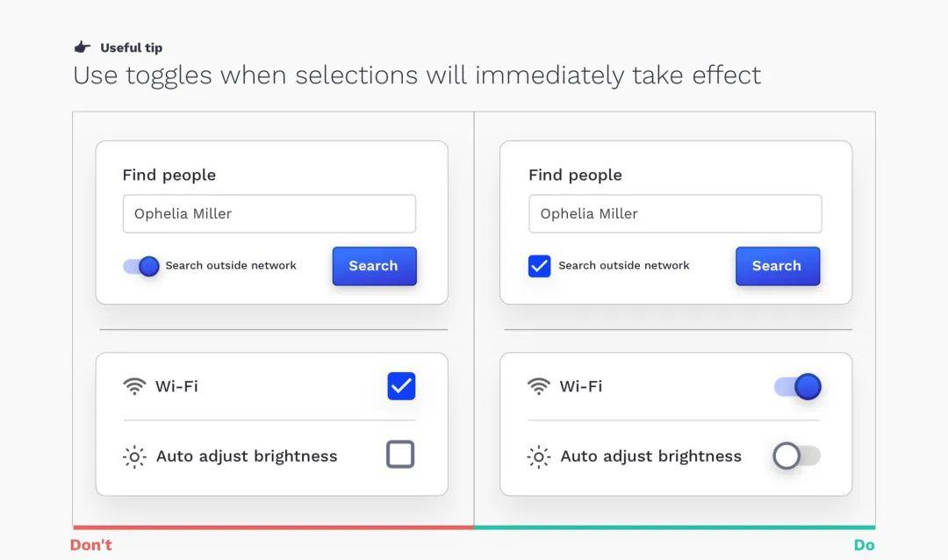Click the Wi-Fi label in the right panel
Screen dimensions: 948x560
pos(581,386)
